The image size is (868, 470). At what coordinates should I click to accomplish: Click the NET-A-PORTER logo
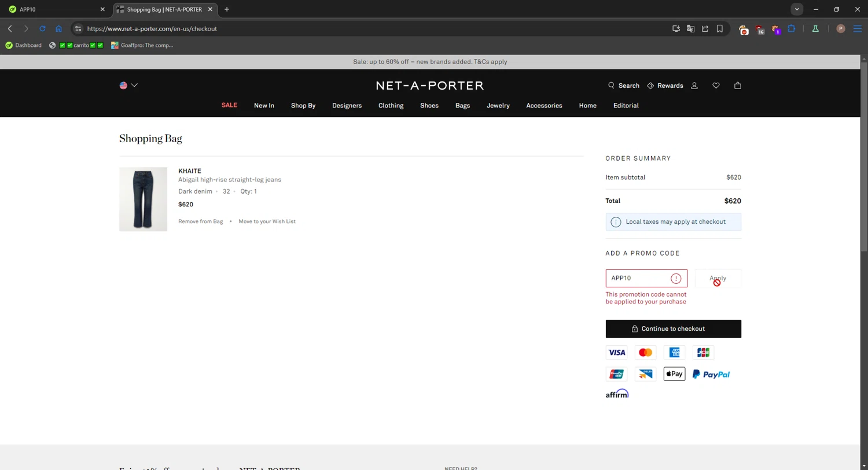(x=429, y=86)
